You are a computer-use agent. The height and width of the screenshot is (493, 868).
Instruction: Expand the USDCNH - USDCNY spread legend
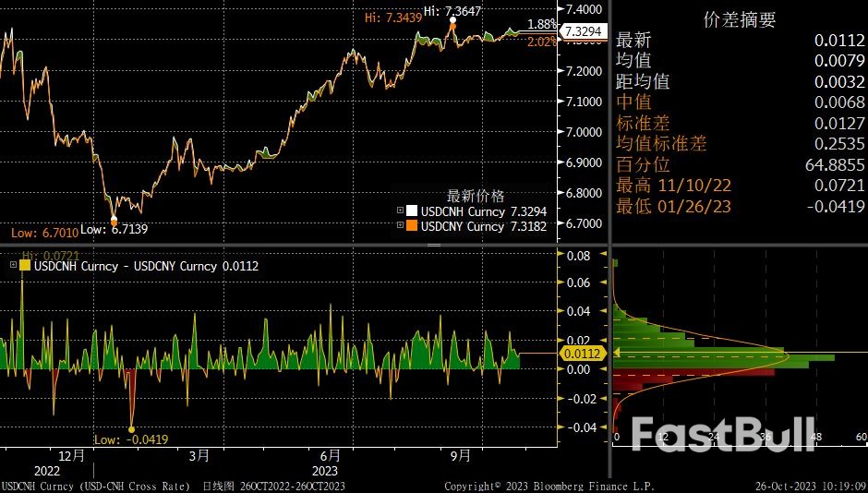[x=13, y=265]
